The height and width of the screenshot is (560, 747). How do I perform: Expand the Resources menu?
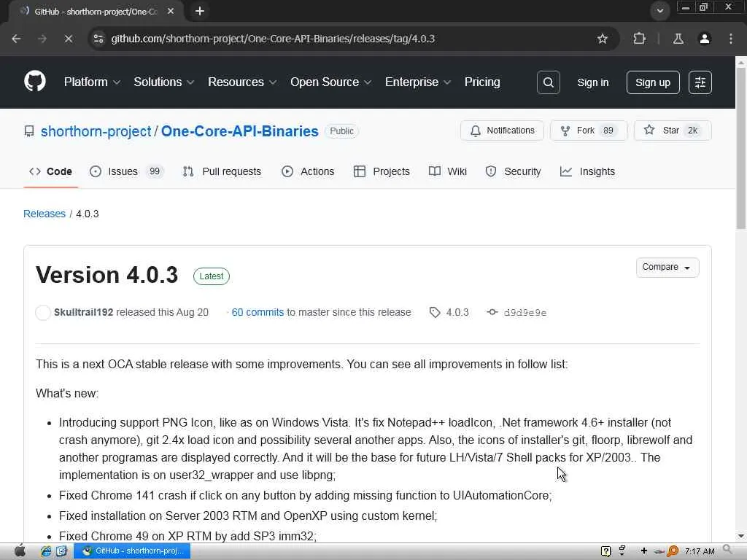click(242, 82)
